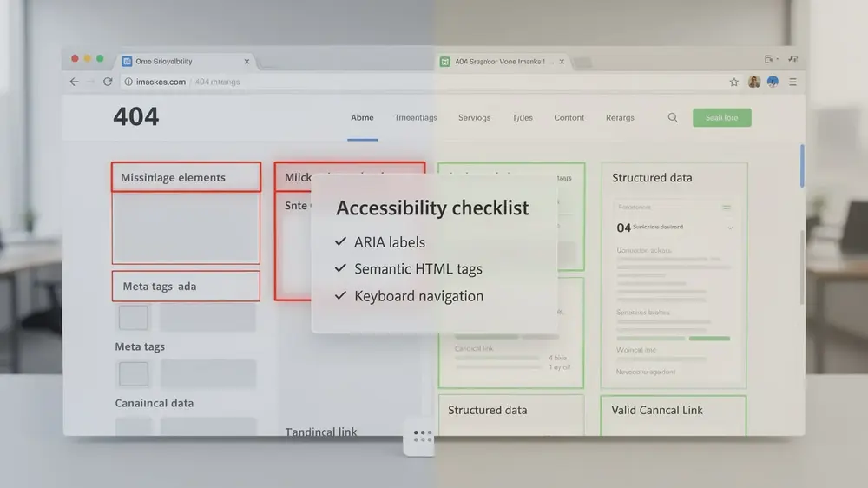868x488 pixels.
Task: Click the site info icon beside imackes.com
Action: (x=128, y=82)
